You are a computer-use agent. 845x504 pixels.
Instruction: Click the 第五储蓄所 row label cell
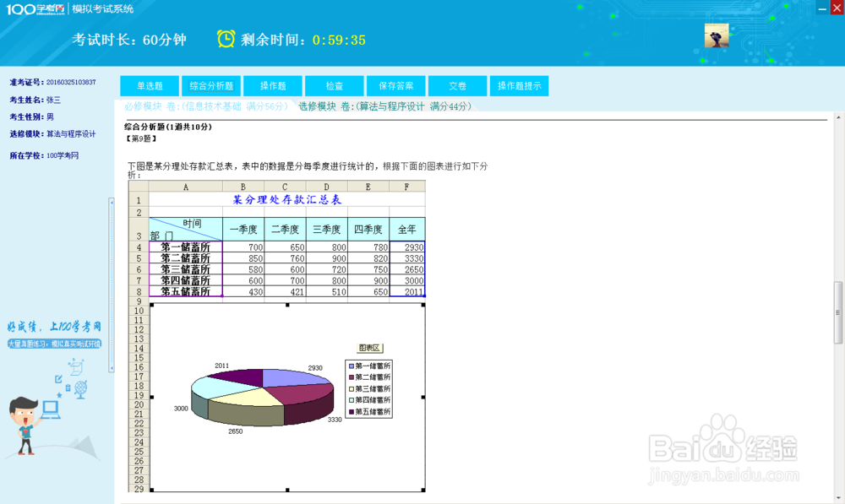pos(185,291)
